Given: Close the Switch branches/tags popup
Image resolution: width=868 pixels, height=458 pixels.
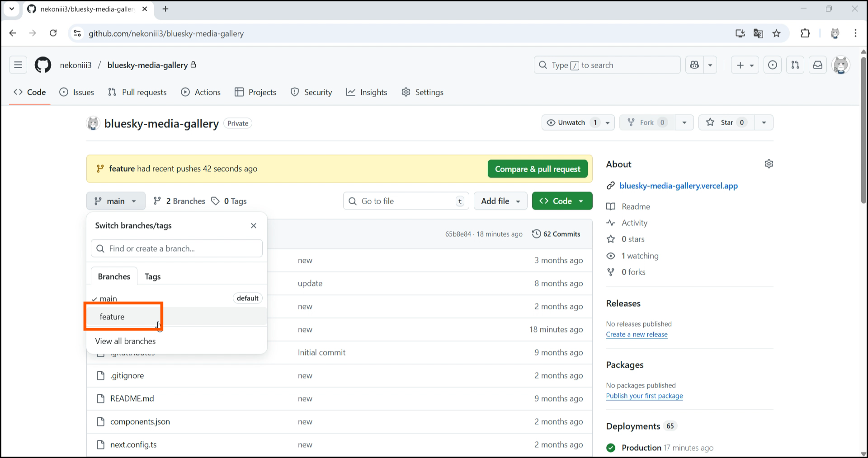Looking at the screenshot, I should 254,225.
